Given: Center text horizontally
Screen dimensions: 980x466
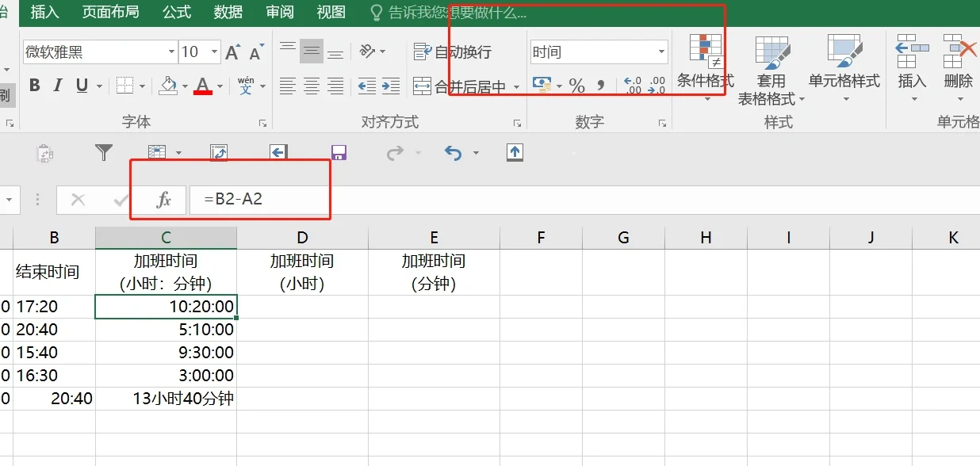Looking at the screenshot, I should tap(312, 86).
